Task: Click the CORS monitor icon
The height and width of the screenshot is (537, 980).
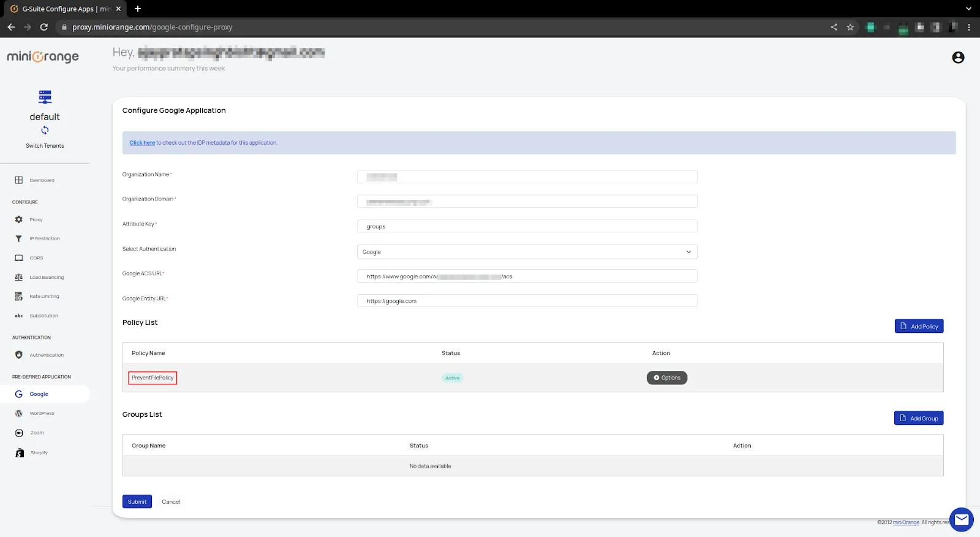Action: click(19, 258)
